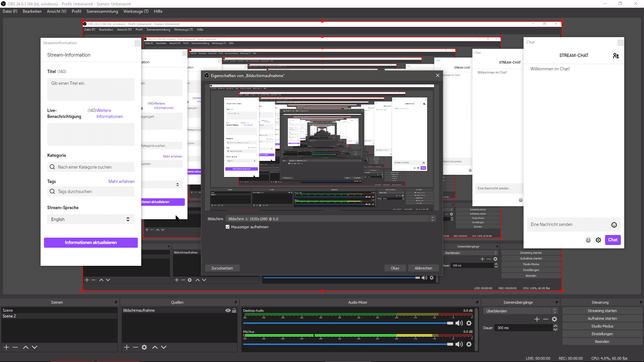This screenshot has height=362, width=644.
Task: Open source properties gear in Quellen panel
Action: (x=144, y=347)
